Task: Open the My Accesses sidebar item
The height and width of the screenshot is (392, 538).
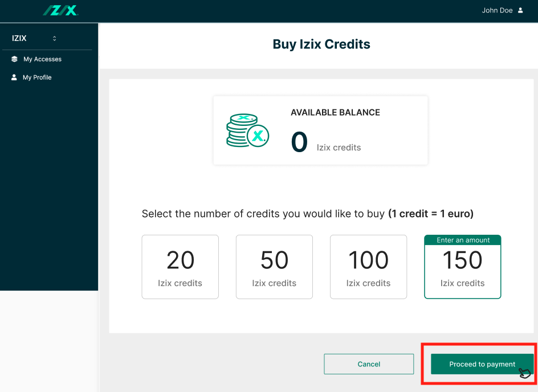Action: [42, 59]
